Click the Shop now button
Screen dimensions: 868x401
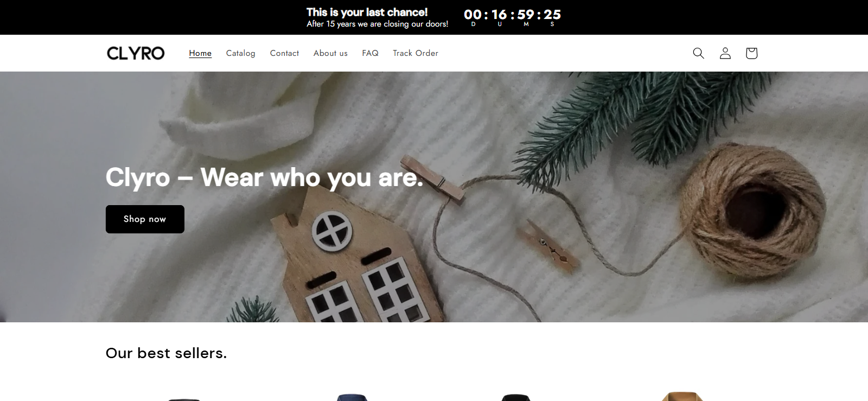[145, 219]
